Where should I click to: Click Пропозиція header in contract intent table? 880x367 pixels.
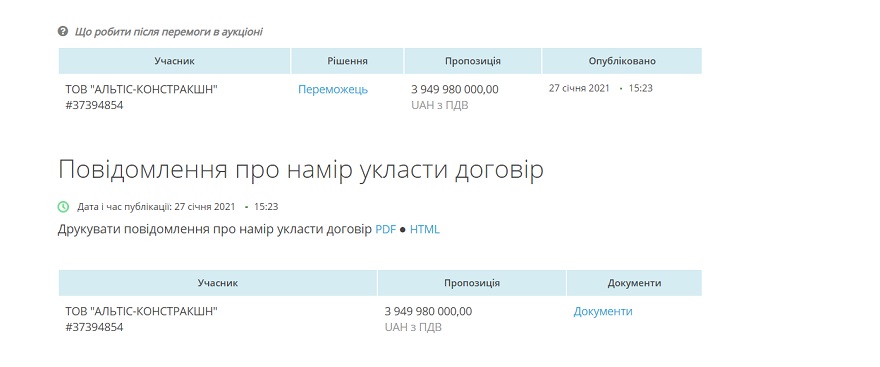pyautogui.click(x=472, y=283)
